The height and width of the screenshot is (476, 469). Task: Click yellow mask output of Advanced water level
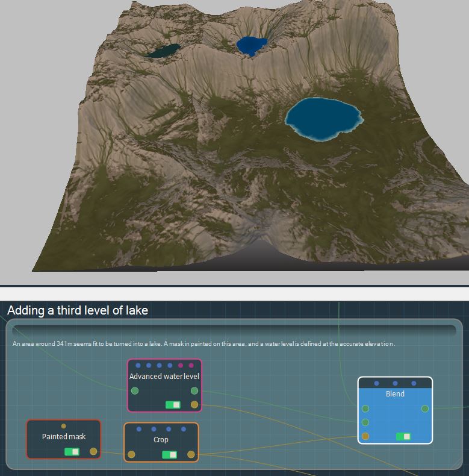point(194,404)
